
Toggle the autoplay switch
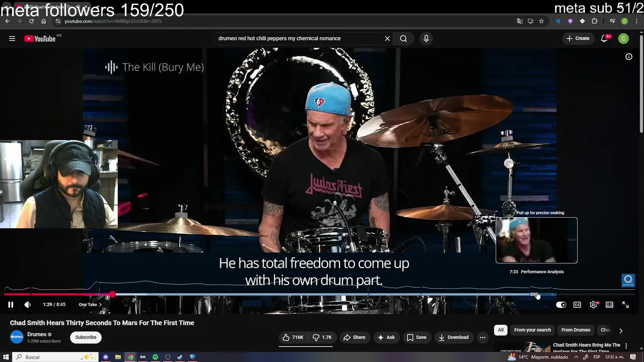561,305
